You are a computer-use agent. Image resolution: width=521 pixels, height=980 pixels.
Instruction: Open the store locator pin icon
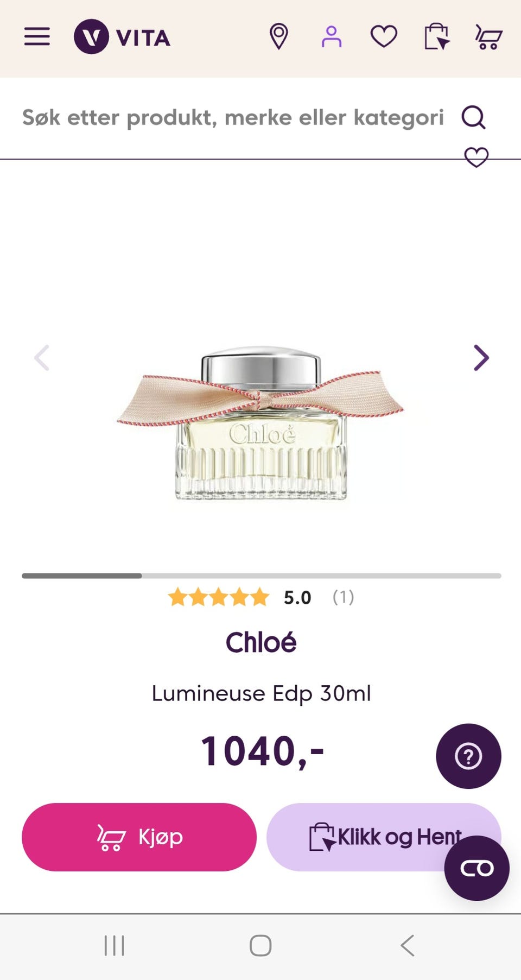click(x=278, y=37)
